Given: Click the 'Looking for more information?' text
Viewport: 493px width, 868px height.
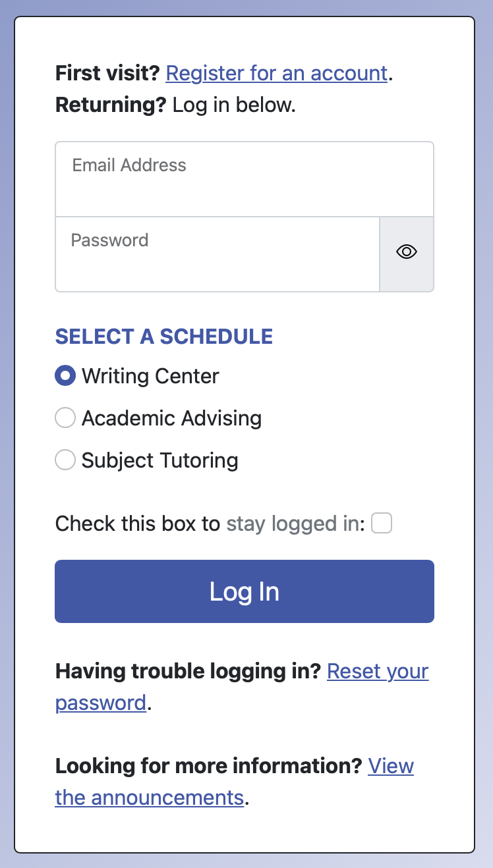Looking at the screenshot, I should pyautogui.click(x=208, y=766).
